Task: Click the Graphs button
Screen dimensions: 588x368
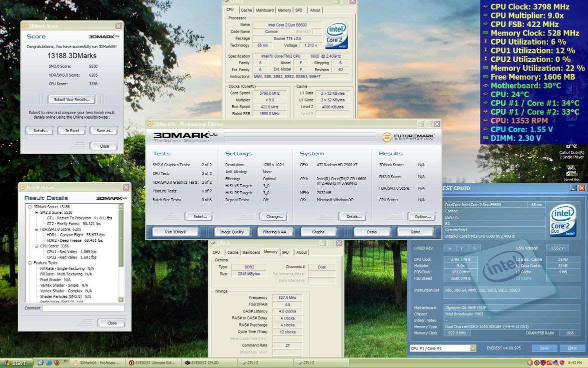Action: [x=319, y=232]
